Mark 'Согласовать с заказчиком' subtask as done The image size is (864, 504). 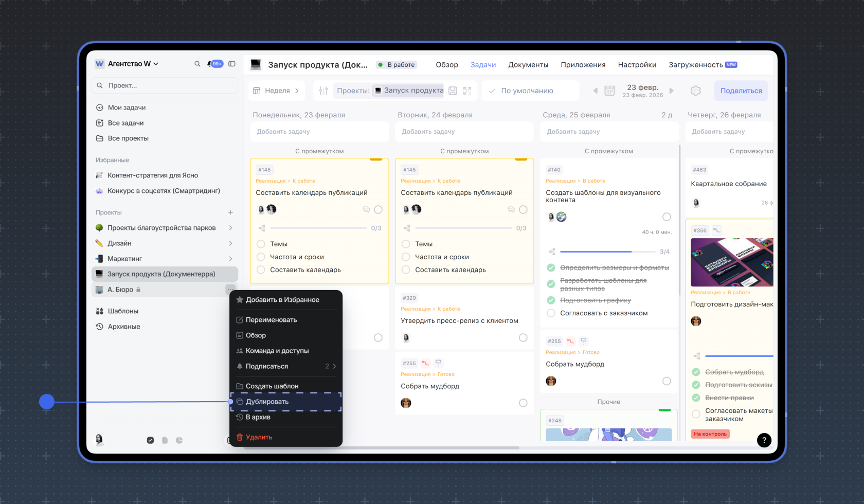[551, 313]
